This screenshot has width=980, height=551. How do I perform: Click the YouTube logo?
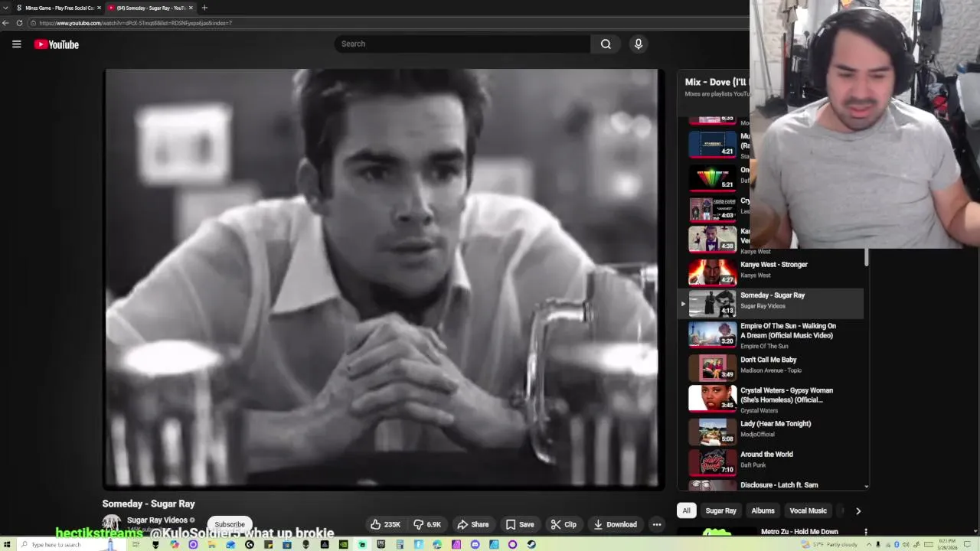tap(57, 44)
